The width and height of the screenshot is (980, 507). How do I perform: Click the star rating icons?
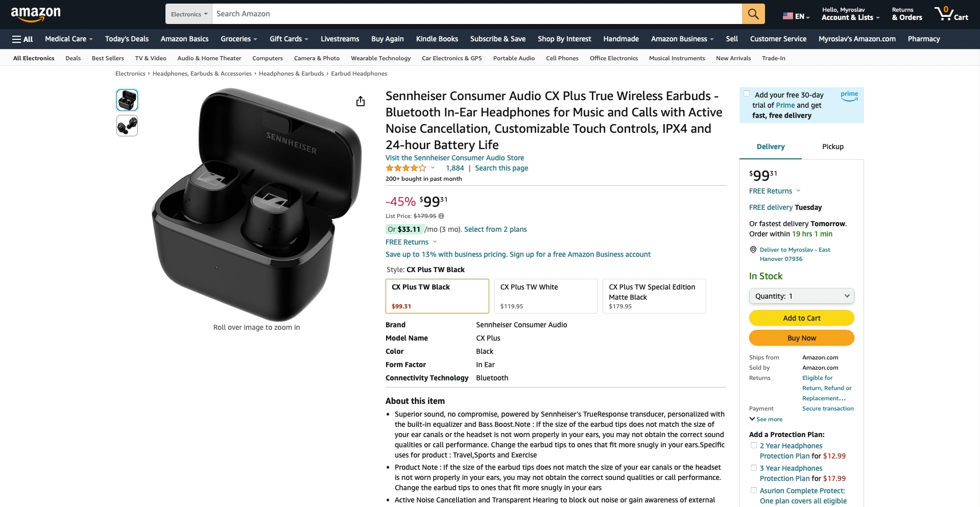coord(406,168)
